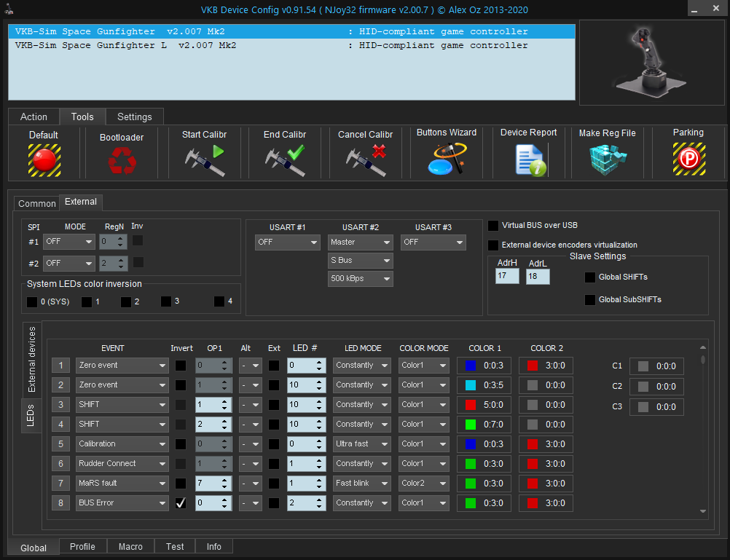
Task: Expand the 500 kBps baud rate dropdown
Action: click(x=360, y=279)
